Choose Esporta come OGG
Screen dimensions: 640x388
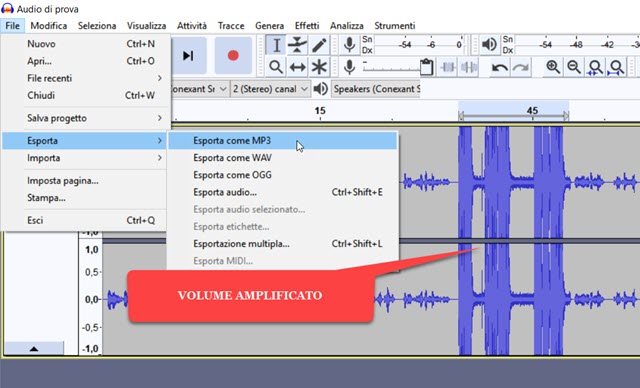(282, 175)
